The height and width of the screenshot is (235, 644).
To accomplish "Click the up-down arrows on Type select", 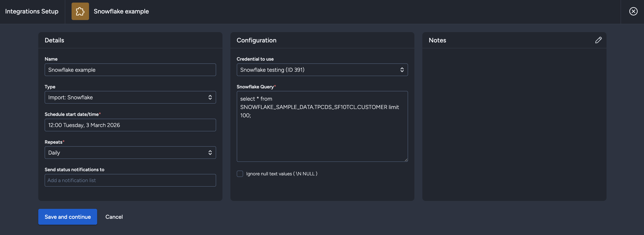I will (x=210, y=97).
